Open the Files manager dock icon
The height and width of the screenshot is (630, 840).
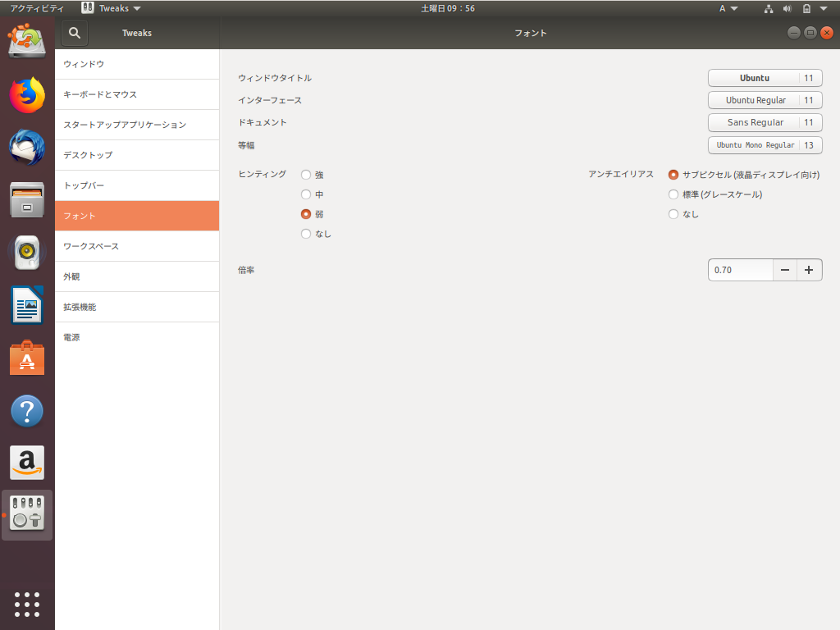tap(27, 200)
